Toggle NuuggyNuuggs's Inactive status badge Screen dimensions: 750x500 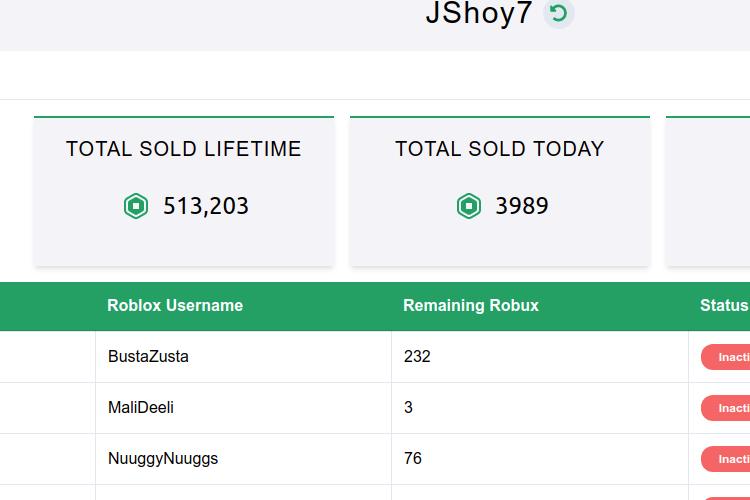point(726,459)
